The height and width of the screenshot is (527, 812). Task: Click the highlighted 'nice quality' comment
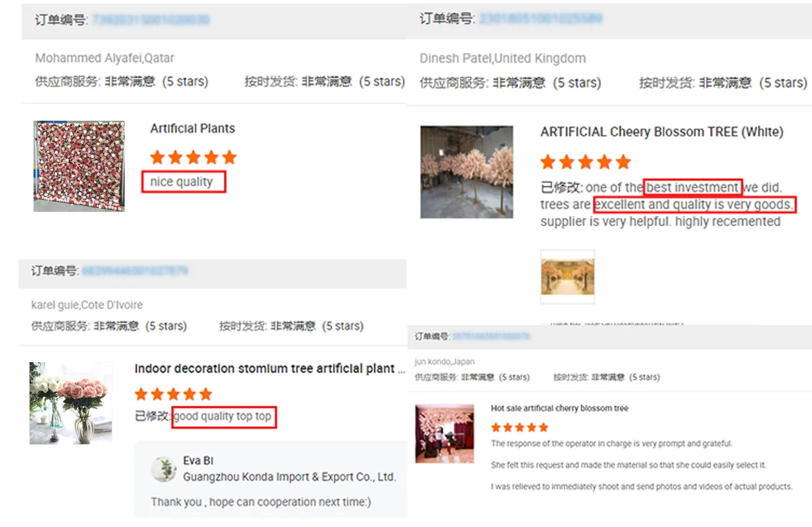click(184, 182)
